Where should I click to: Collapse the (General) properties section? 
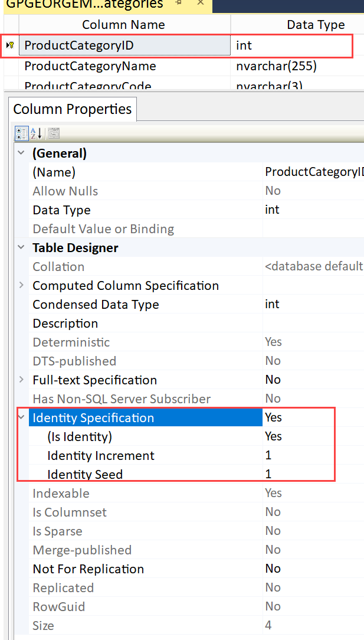click(21, 154)
